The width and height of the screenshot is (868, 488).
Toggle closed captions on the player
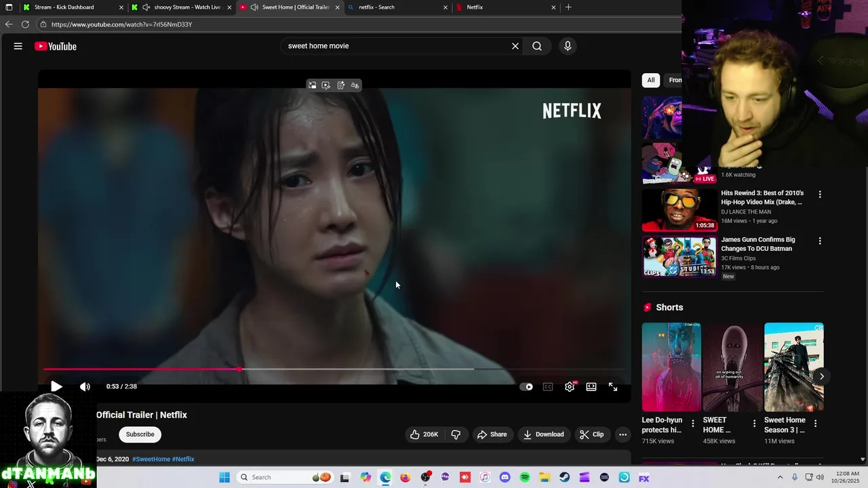point(548,386)
